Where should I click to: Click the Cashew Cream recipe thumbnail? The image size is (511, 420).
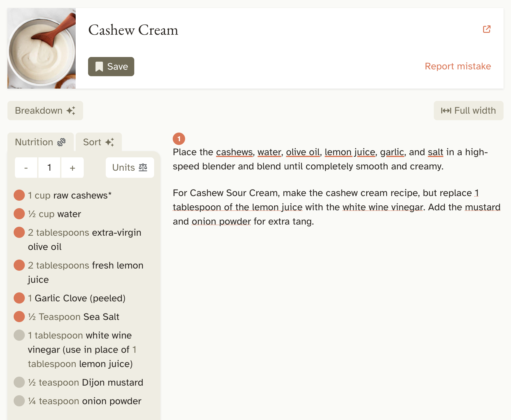pos(42,48)
